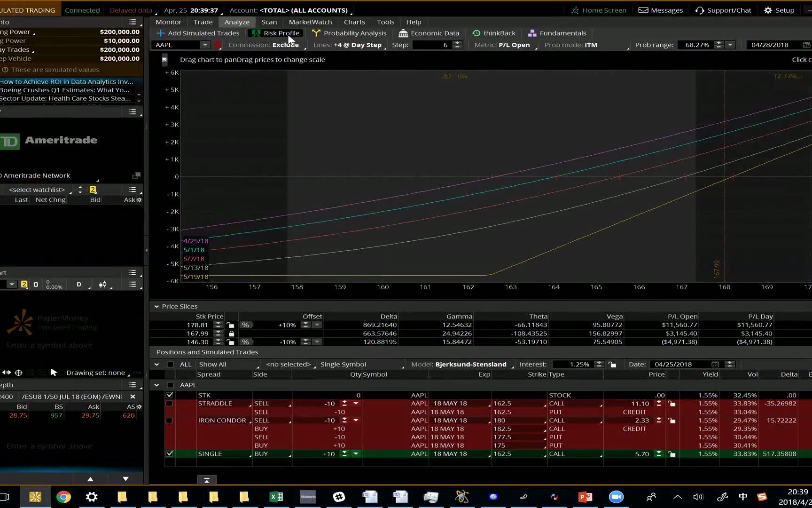Image resolution: width=812 pixels, height=508 pixels.
Task: Open PowerPoint from the taskbar
Action: (x=585, y=497)
